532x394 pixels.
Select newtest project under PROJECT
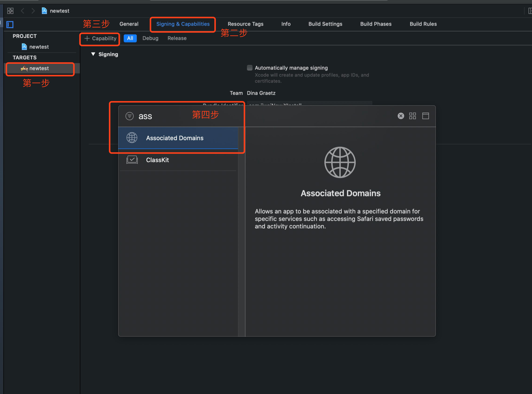[39, 47]
